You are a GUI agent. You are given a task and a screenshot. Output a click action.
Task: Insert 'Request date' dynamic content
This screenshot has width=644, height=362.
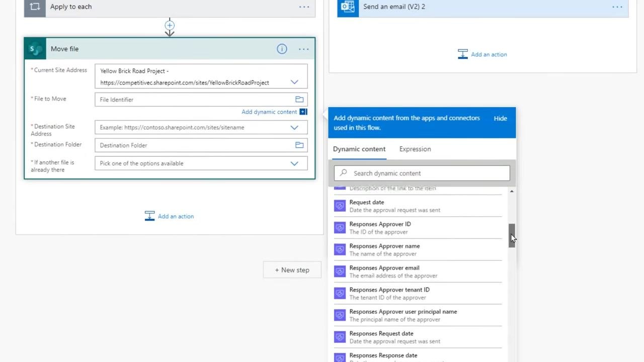(418, 206)
